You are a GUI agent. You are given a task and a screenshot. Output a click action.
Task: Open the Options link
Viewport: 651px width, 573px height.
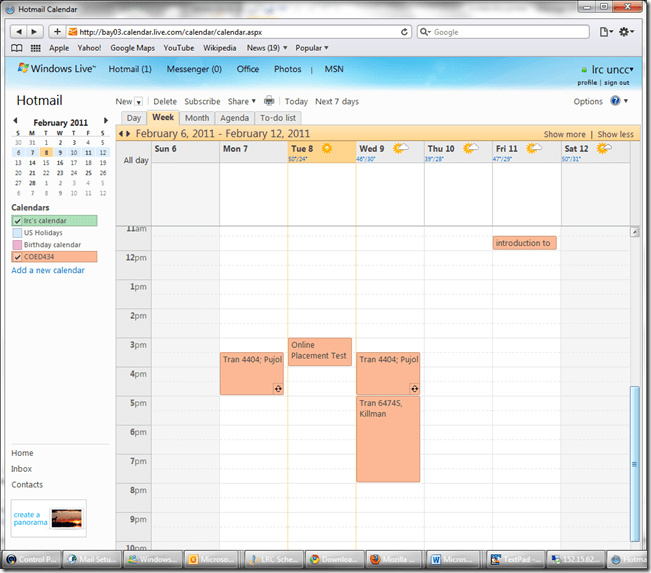coord(588,101)
